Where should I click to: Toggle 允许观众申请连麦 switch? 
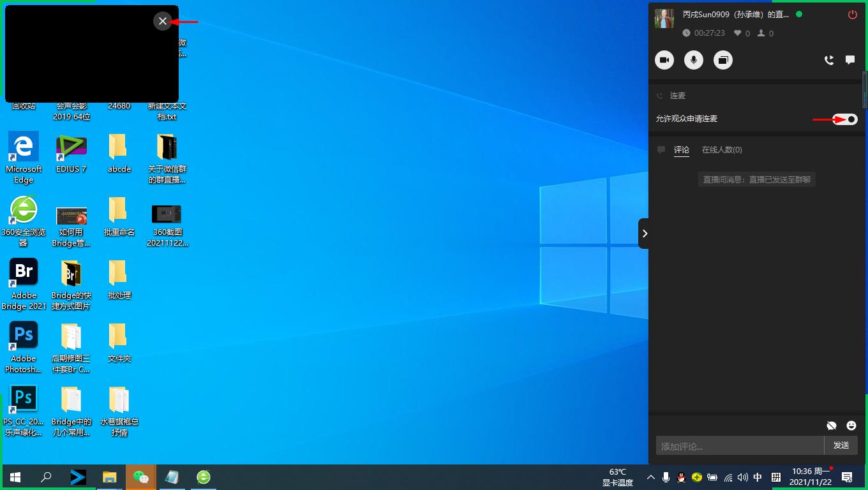coord(845,119)
